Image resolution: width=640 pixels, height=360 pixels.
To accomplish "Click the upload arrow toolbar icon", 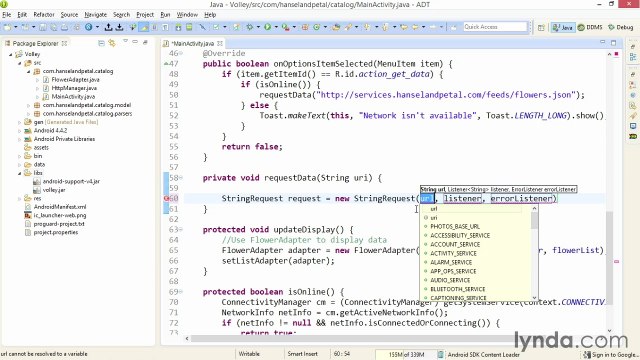I will (108, 27).
